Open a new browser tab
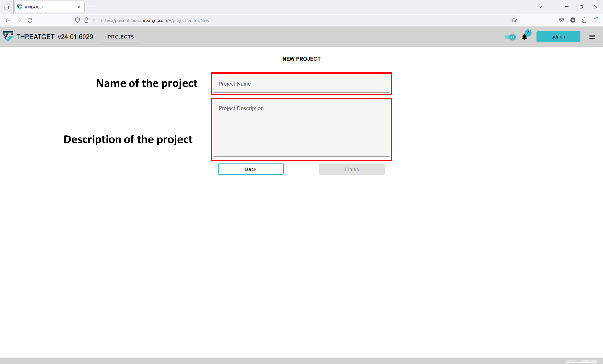 pyautogui.click(x=91, y=7)
